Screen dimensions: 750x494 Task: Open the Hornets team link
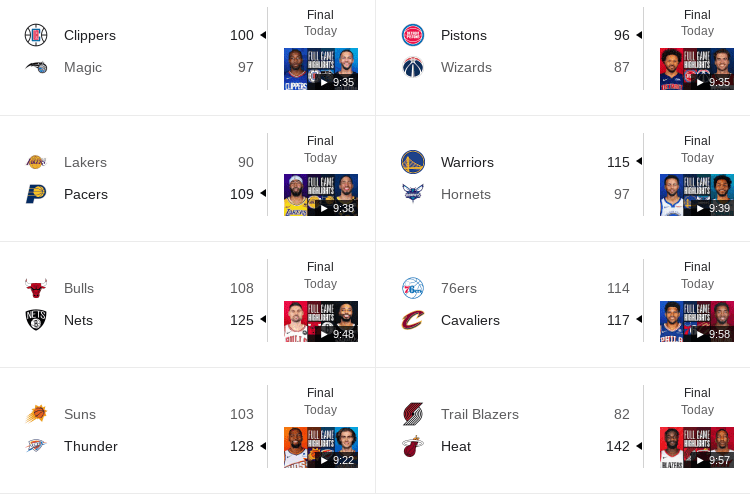[x=466, y=194]
